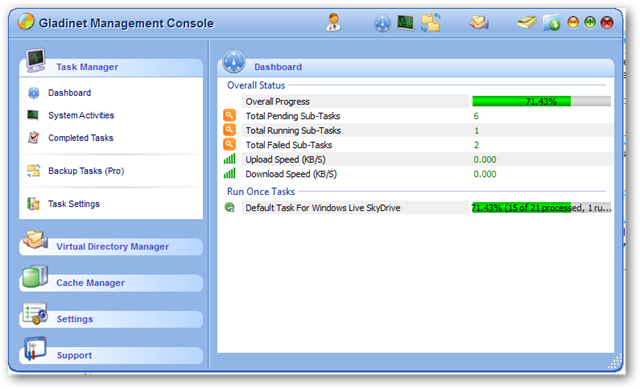Expand the Cache Manager section
This screenshot has height=389, width=640.
pos(111,283)
